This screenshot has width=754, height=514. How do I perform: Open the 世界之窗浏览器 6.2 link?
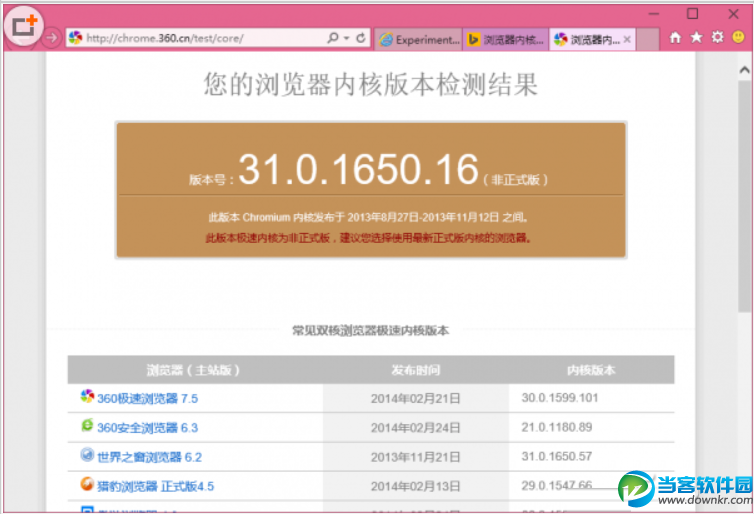point(149,457)
